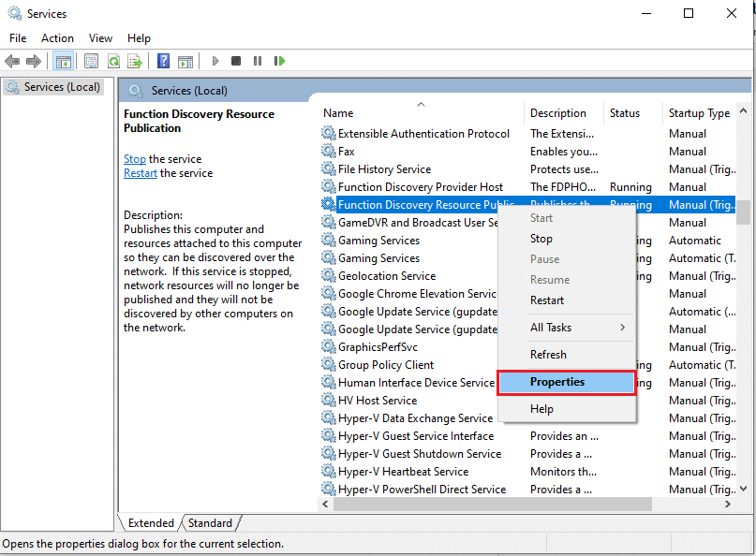The width and height of the screenshot is (756, 556).
Task: Switch to the Extended tab
Action: point(149,522)
